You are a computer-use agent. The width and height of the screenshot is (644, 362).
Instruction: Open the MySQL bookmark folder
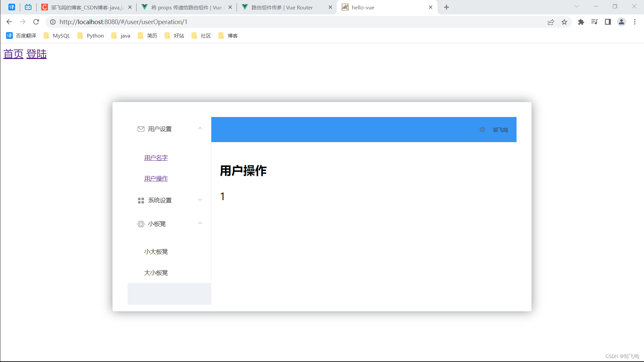(57, 36)
